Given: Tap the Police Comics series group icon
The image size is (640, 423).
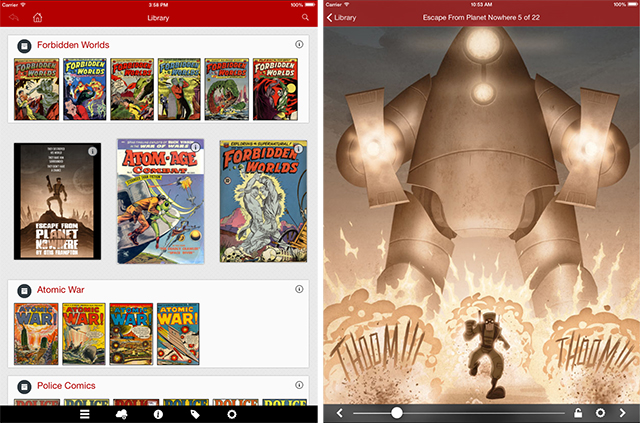Looking at the screenshot, I should [x=24, y=387].
